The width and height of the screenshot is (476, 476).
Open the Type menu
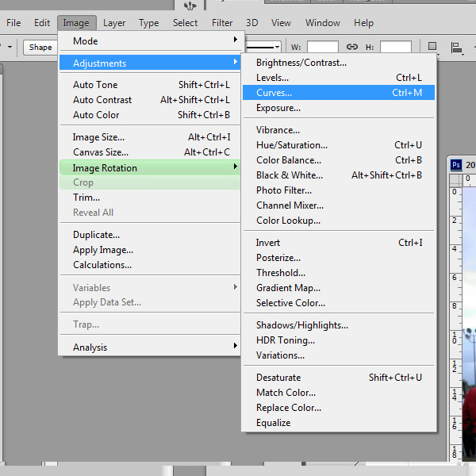[x=149, y=23]
